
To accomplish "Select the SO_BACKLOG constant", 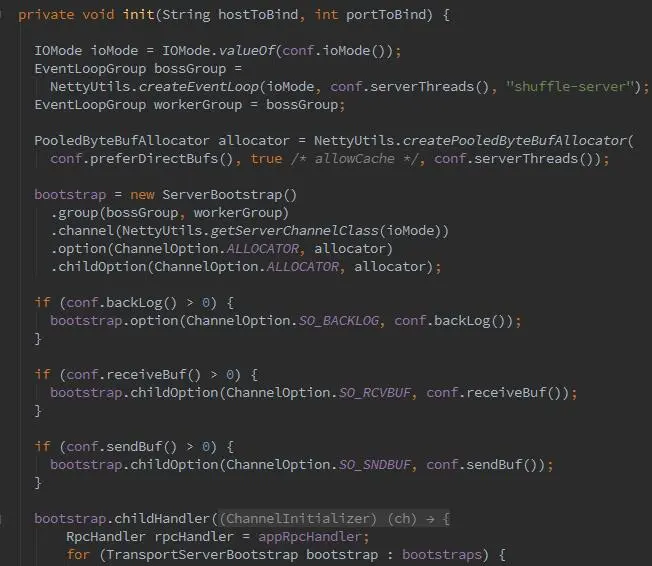I will pos(339,321).
